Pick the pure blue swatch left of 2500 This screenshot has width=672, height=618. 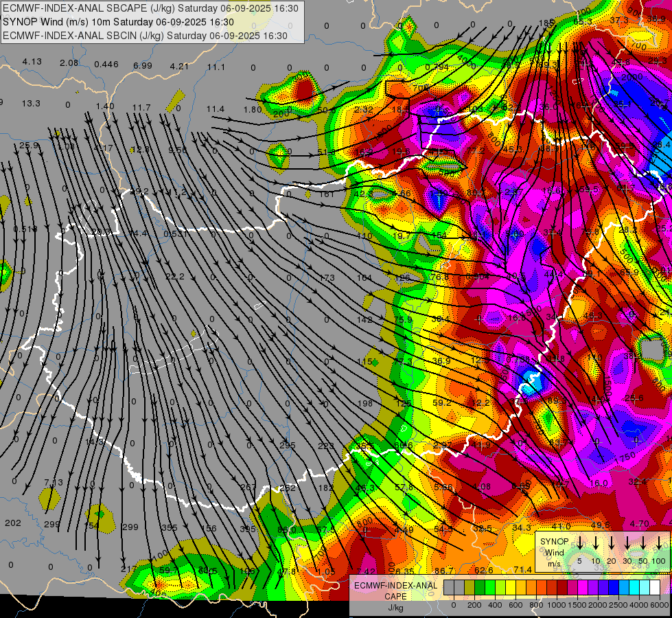coord(613,587)
